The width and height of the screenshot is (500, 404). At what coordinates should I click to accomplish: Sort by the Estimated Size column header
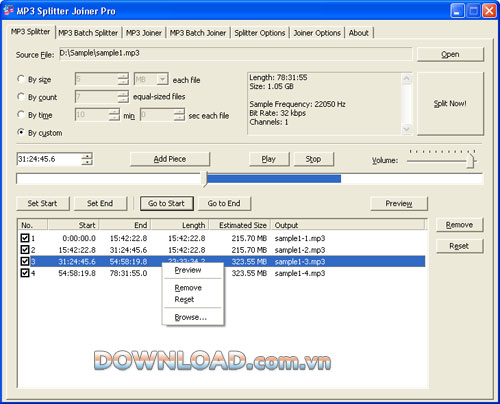coord(240,225)
